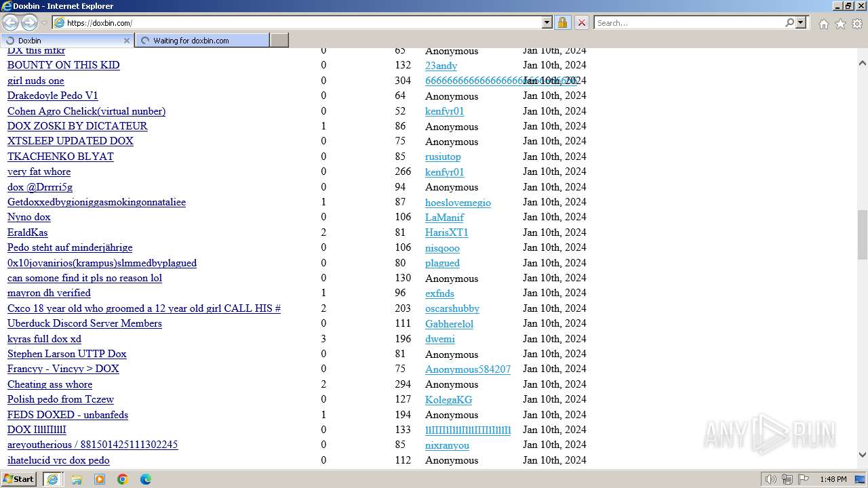Expand the address bar autocomplete dropdown
Viewport: 868px width, 488px height.
547,23
